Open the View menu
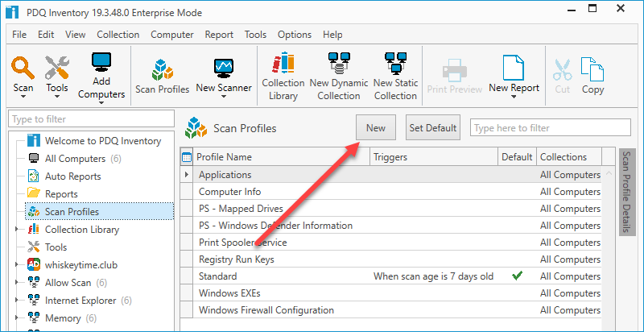The height and width of the screenshot is (332, 644). (76, 35)
